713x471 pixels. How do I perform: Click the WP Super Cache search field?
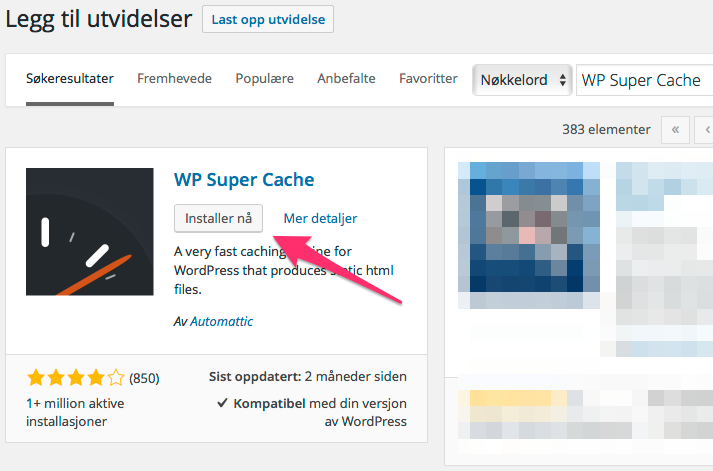(644, 80)
